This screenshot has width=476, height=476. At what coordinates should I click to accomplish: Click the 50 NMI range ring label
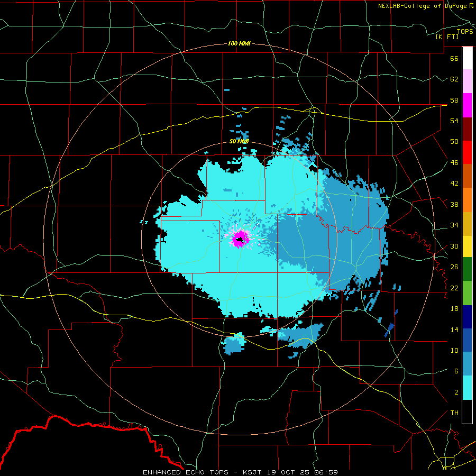(x=239, y=141)
